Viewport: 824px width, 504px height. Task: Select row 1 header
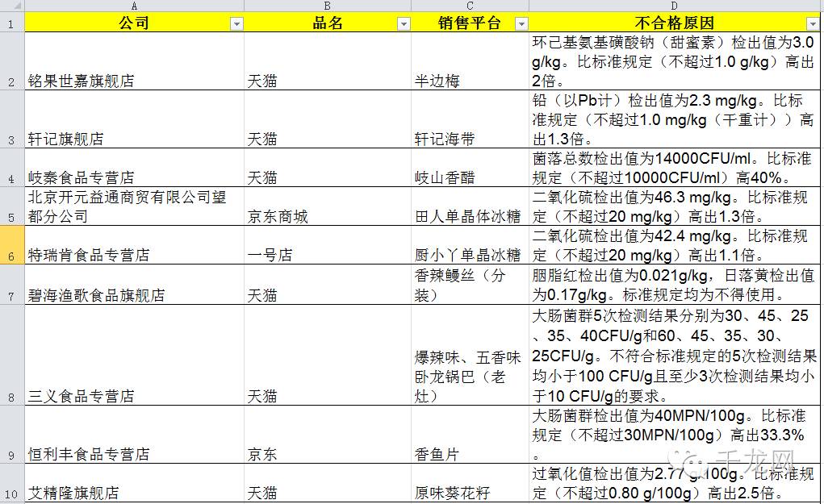(10, 23)
